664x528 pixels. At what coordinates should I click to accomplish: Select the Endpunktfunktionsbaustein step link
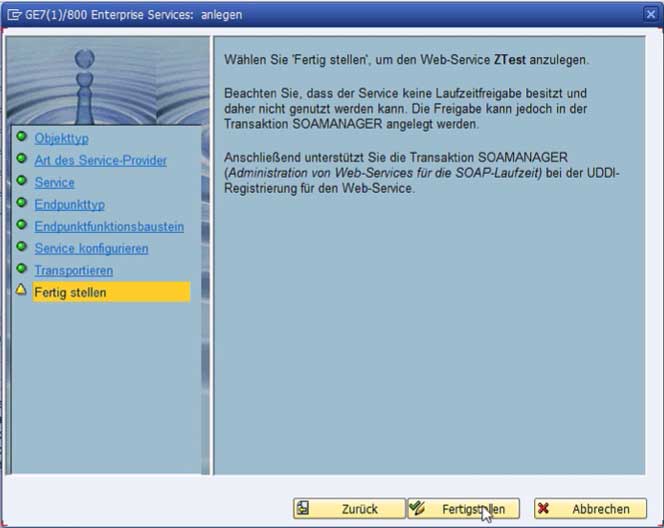pyautogui.click(x=109, y=226)
